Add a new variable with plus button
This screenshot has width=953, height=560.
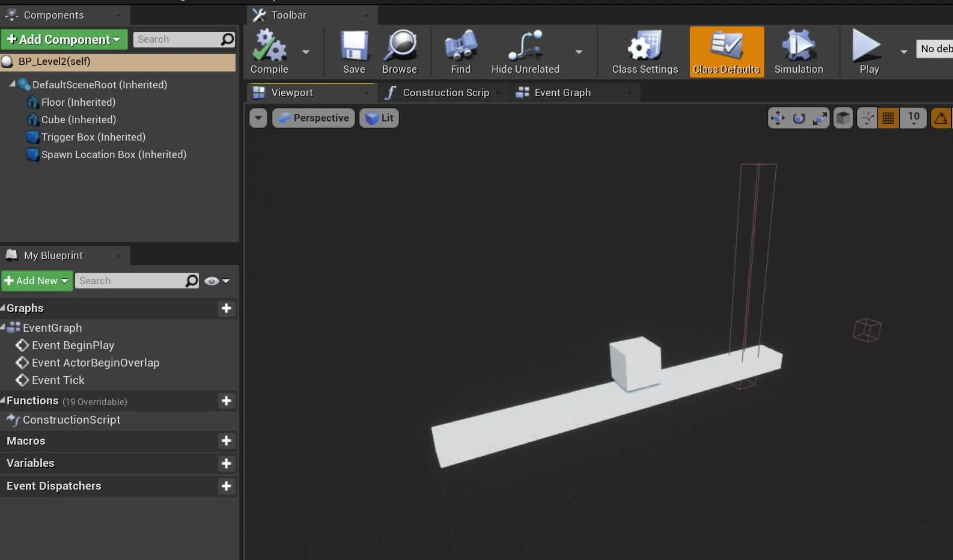pos(226,463)
